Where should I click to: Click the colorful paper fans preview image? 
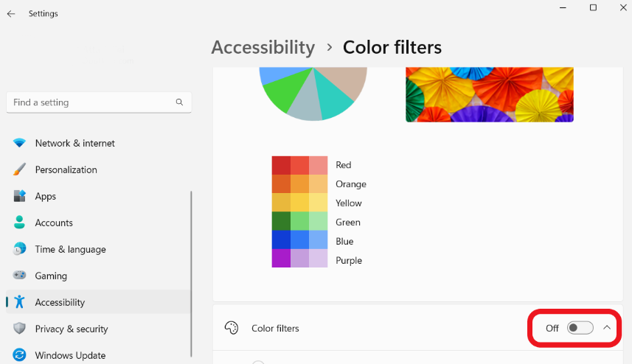pos(490,94)
